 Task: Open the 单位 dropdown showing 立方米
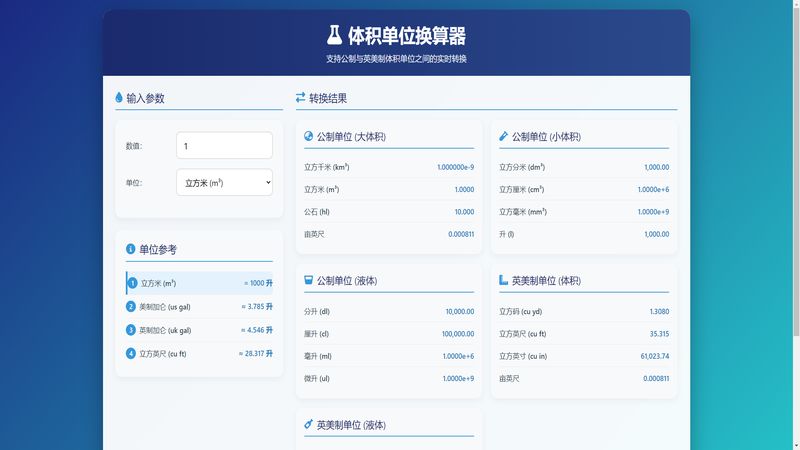point(224,183)
